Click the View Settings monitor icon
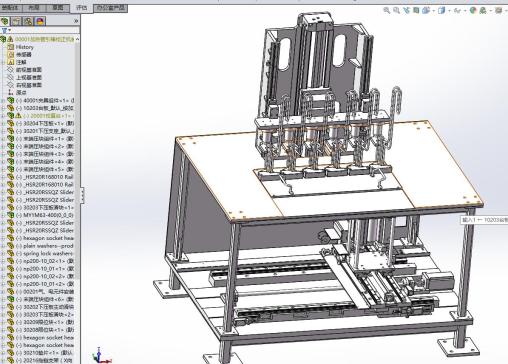 click(498, 10)
